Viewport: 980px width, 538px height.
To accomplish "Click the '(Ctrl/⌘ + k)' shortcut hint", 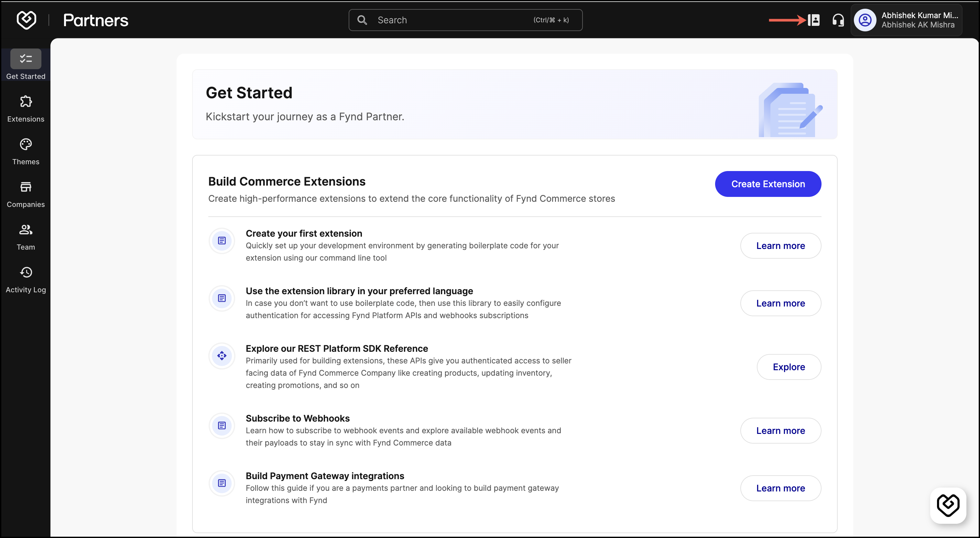I will [x=551, y=20].
